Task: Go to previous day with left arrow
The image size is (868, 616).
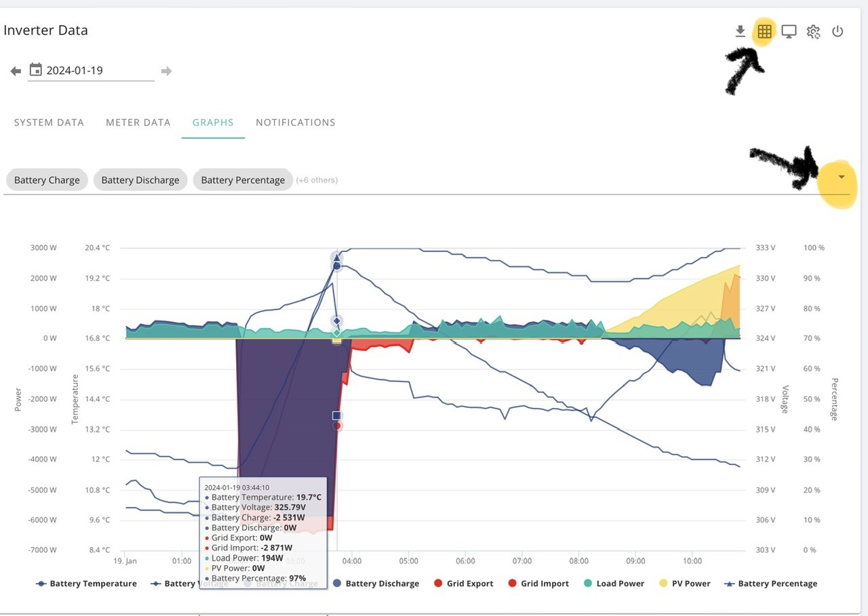Action: [16, 70]
